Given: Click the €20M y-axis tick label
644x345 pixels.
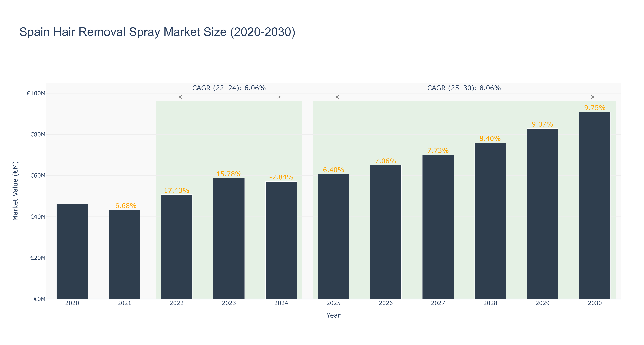Looking at the screenshot, I should (38, 258).
